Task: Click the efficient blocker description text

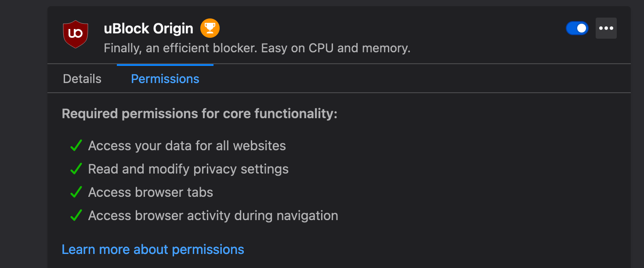Action: click(257, 48)
